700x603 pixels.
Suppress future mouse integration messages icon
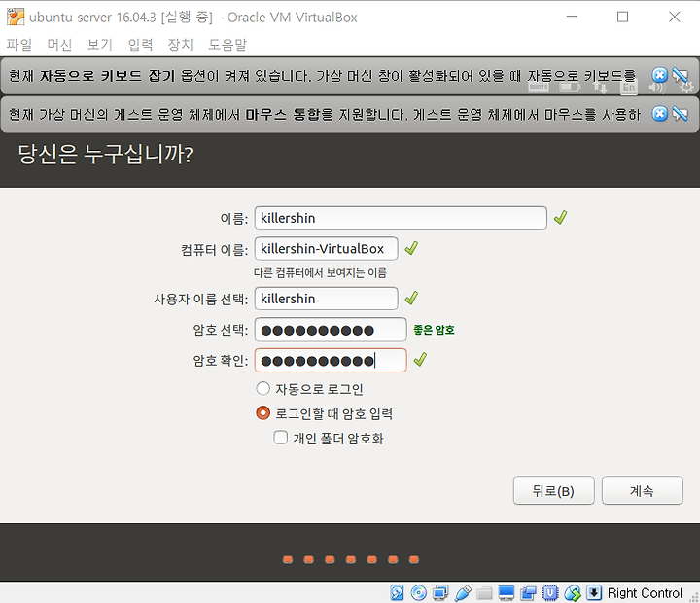pyautogui.click(x=680, y=114)
